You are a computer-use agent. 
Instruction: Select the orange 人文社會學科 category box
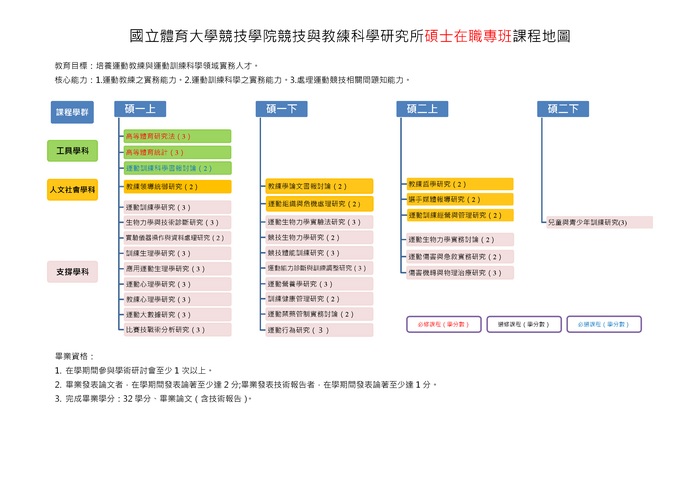[x=72, y=189]
